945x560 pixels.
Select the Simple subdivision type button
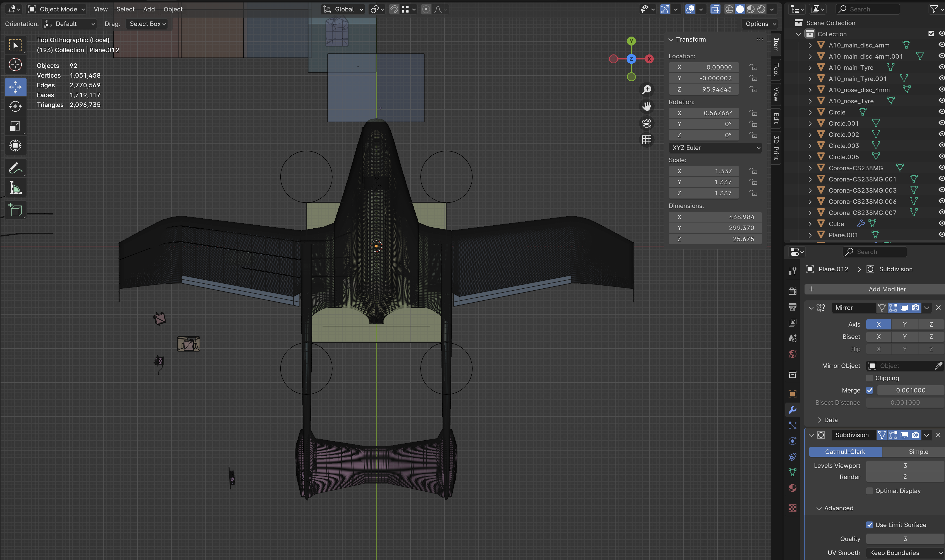click(x=918, y=452)
